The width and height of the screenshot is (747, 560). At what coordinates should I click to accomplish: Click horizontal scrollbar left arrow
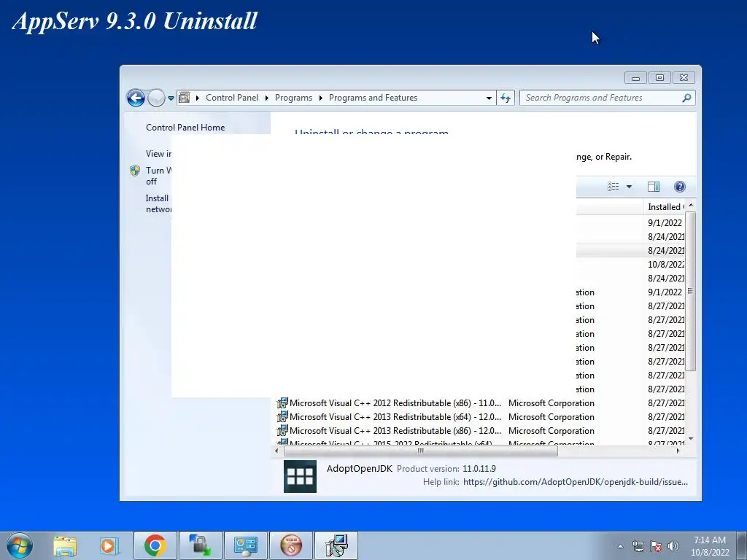[276, 451]
